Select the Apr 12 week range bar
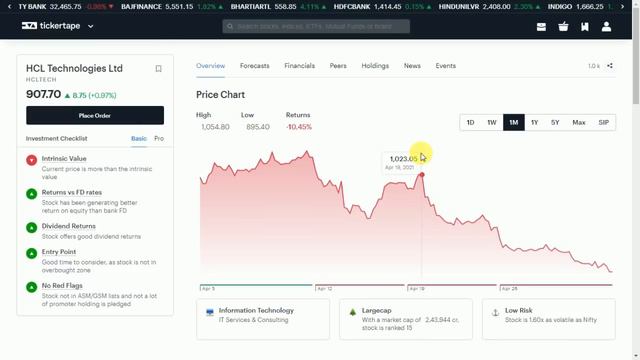This screenshot has width=640, height=360. click(360, 285)
